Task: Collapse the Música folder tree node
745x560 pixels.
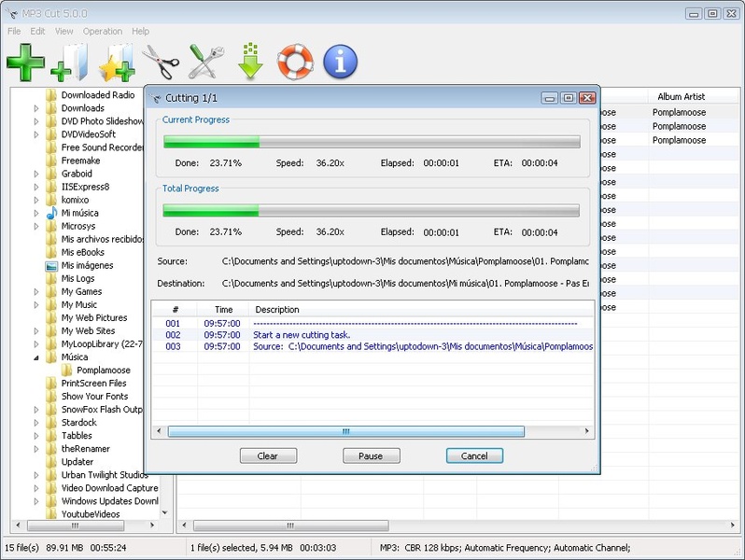Action: pos(37,357)
